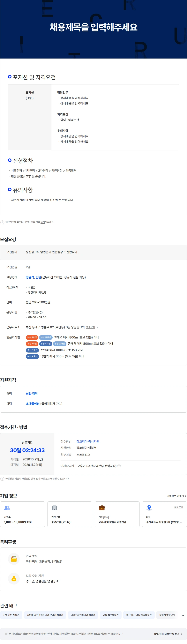The image size is (187, 644).
Task: Click 교과서 및 학습서적 출판업 card
Action: [117, 514]
